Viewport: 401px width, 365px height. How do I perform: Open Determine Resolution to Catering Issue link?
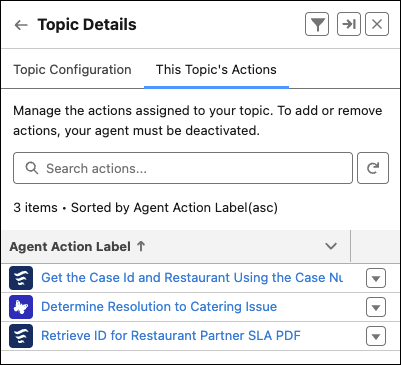[x=159, y=307]
